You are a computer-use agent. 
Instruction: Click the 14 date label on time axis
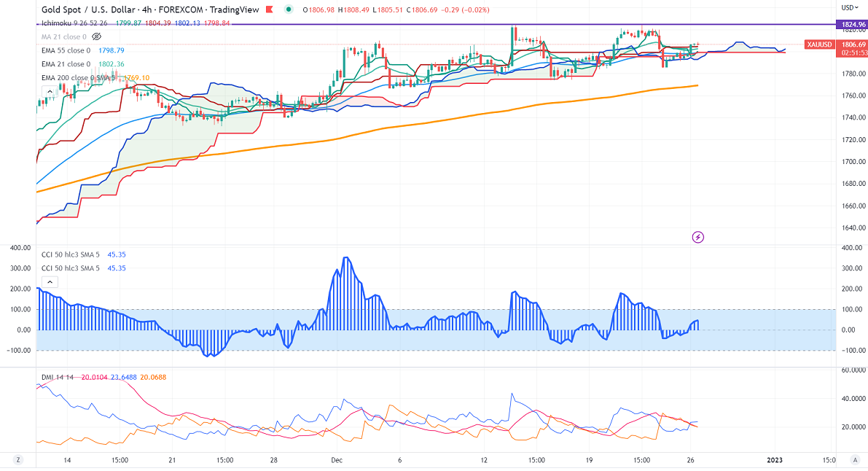coord(67,461)
